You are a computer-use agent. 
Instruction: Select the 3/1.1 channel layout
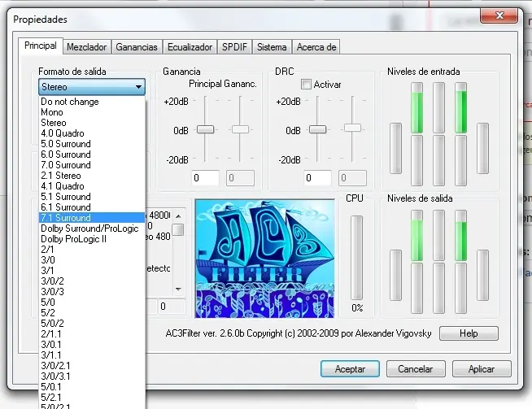[x=92, y=355]
